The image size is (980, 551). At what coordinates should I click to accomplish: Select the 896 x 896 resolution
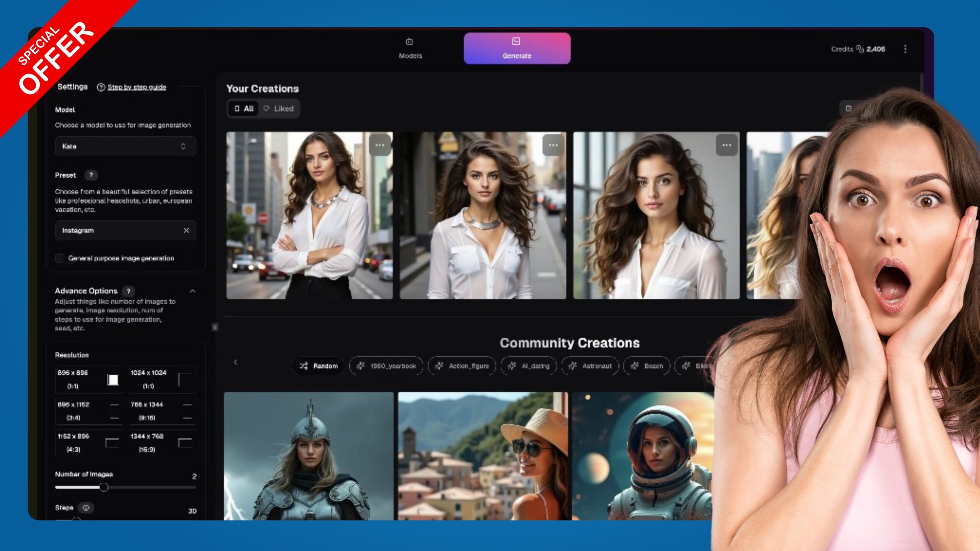pos(89,379)
